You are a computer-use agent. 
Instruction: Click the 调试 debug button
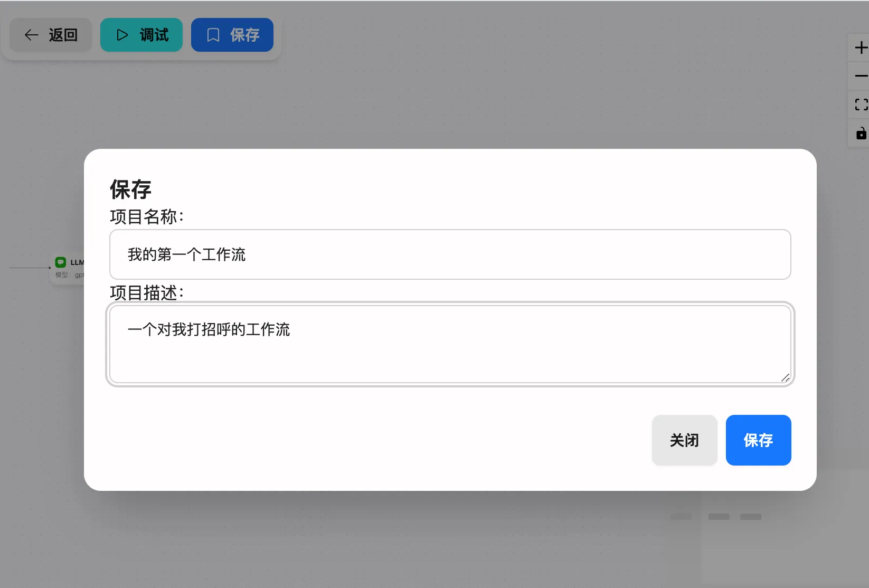point(141,35)
